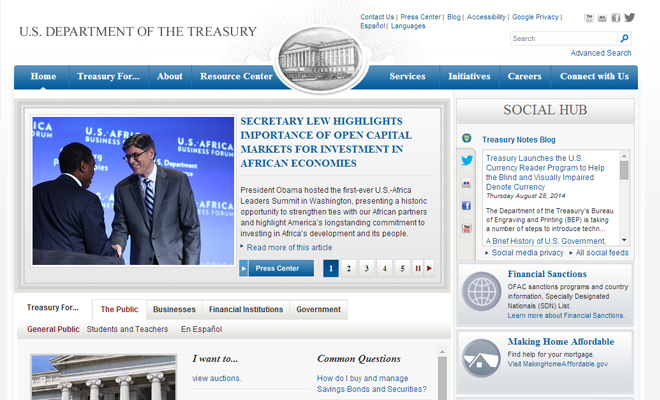Select the YouTube feed icon in Social Hub
Viewport: 660px width, 400px height.
point(466,228)
